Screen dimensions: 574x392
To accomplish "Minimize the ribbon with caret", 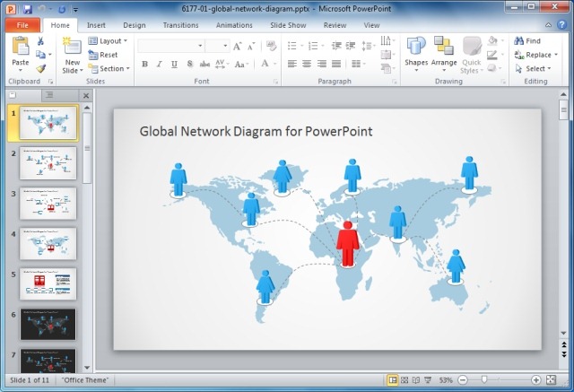I will pos(548,25).
